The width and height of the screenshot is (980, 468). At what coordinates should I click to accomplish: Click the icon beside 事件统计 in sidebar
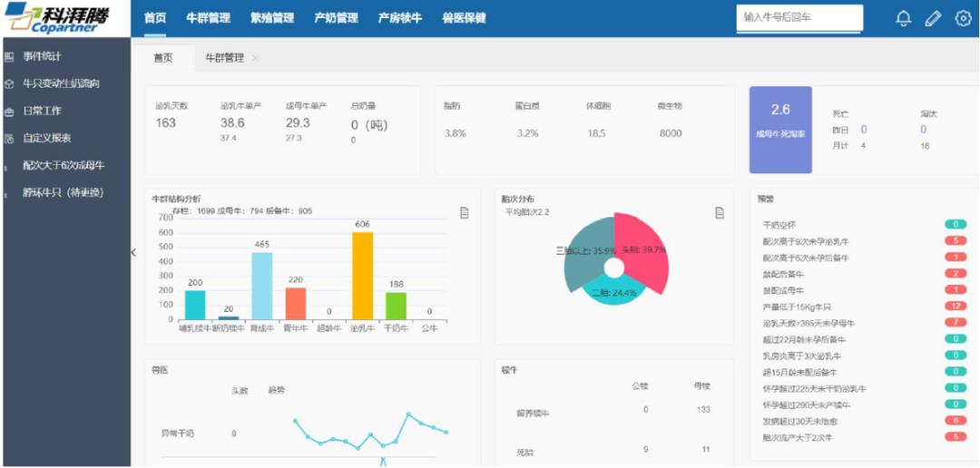(8, 57)
